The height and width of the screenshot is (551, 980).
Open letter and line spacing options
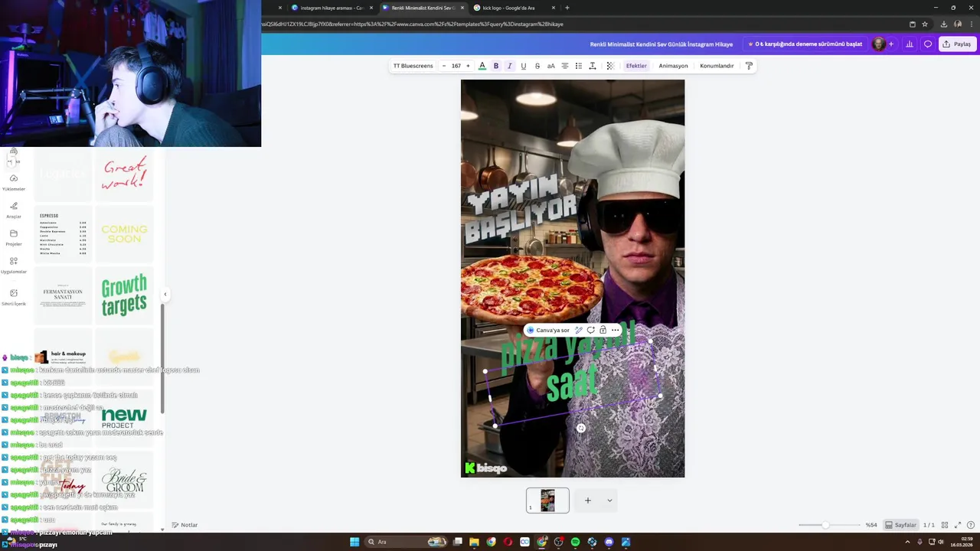593,66
